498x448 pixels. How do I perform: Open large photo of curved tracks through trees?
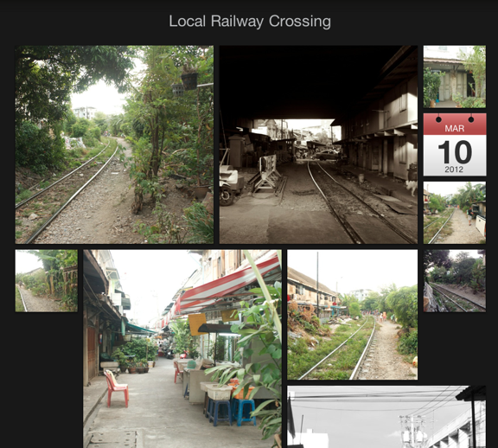[114, 144]
